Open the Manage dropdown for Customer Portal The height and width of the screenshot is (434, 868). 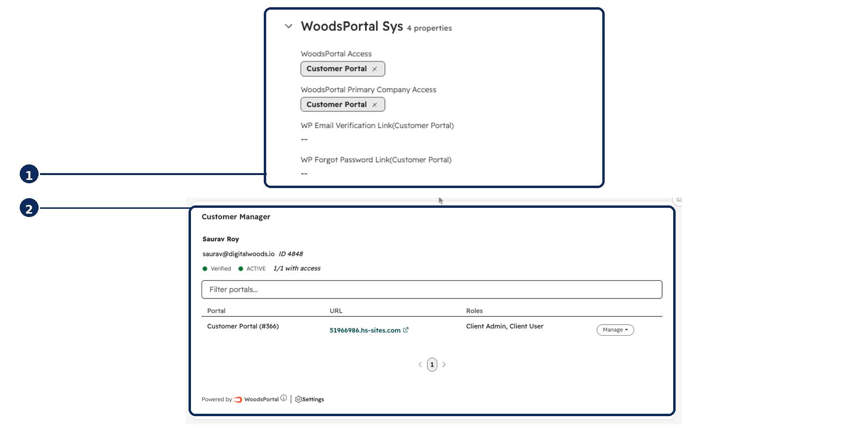tap(615, 330)
